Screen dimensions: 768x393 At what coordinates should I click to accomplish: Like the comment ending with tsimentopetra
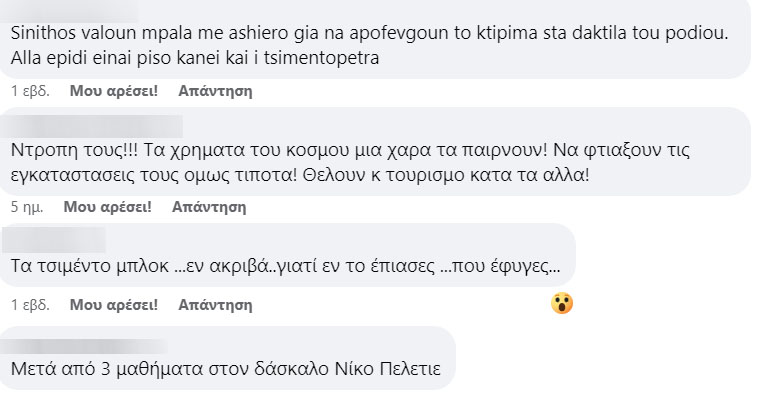pos(114,91)
